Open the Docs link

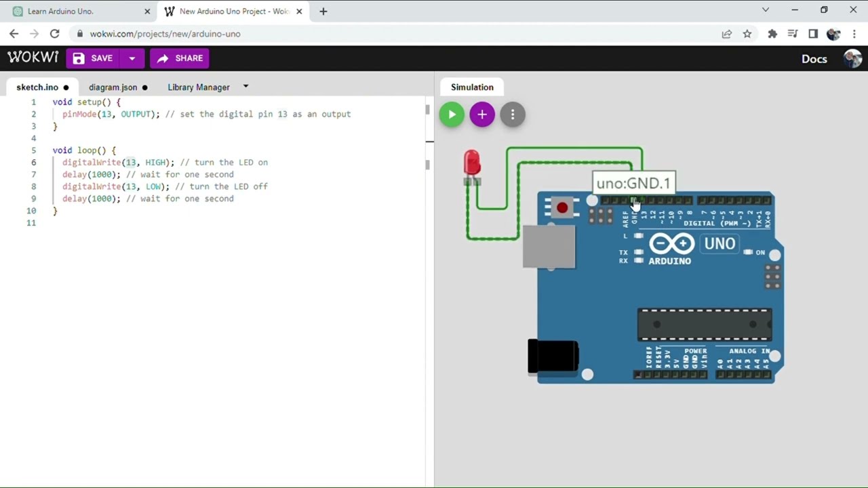click(x=814, y=58)
